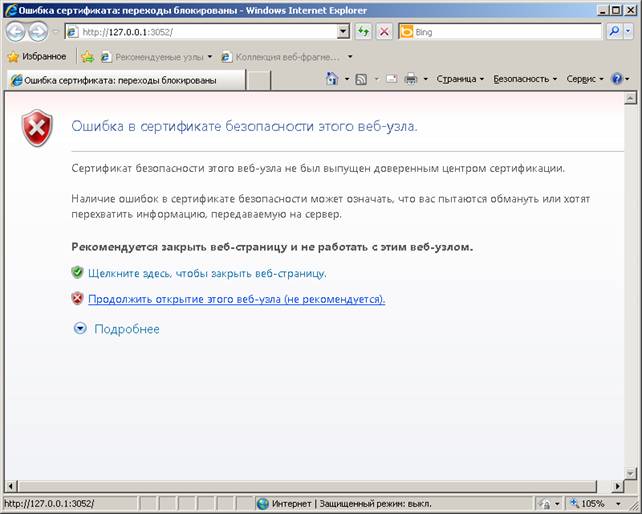Viewport: 642px width, 514px height.
Task: Click the Forward navigation arrow
Action: [x=38, y=31]
